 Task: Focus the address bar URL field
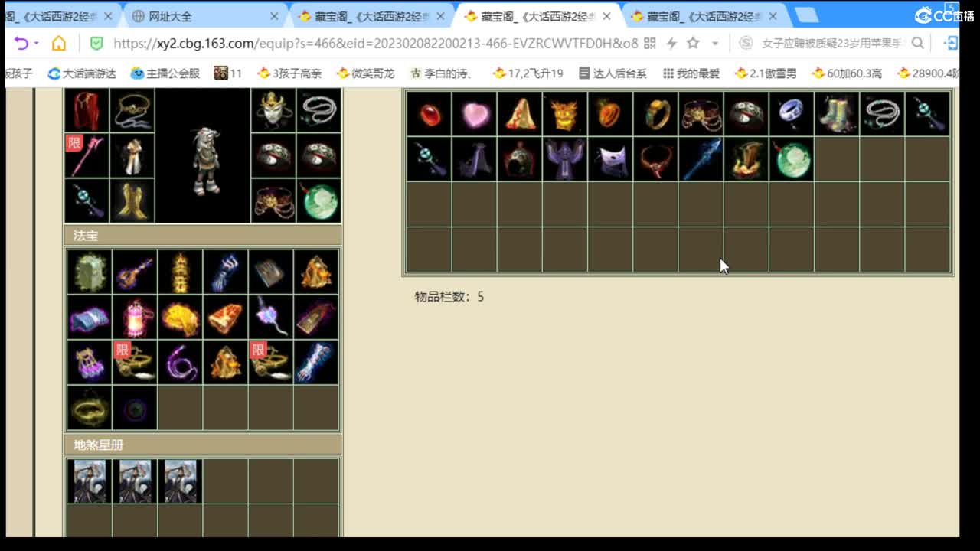375,44
